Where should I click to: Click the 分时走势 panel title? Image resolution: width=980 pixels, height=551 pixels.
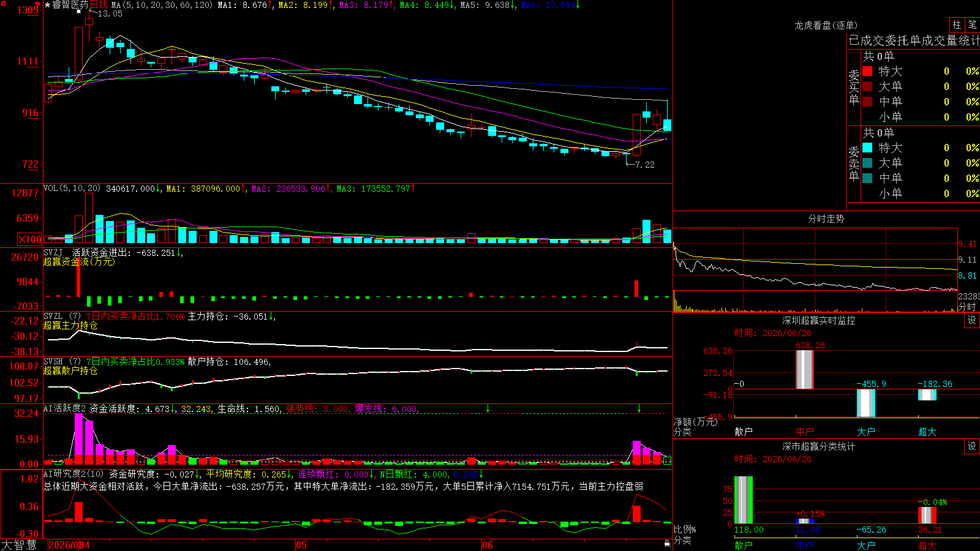(x=826, y=219)
